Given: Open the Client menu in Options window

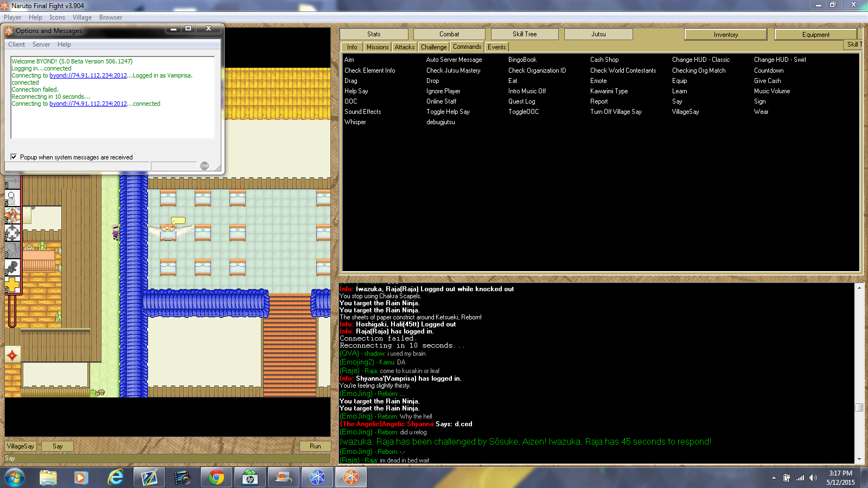Looking at the screenshot, I should pos(16,44).
